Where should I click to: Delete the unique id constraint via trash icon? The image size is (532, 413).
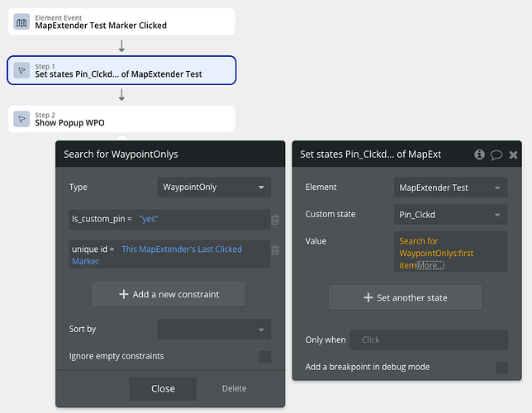tap(275, 251)
